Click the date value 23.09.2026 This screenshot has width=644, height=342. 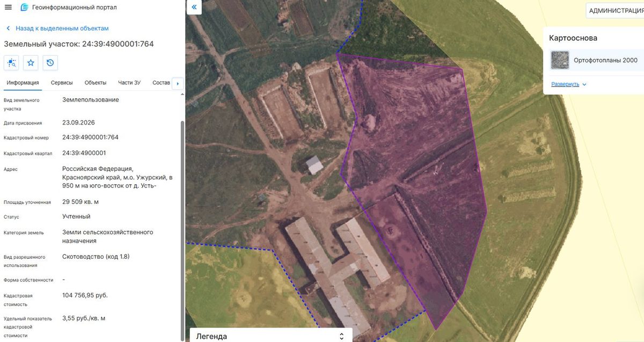tap(78, 122)
